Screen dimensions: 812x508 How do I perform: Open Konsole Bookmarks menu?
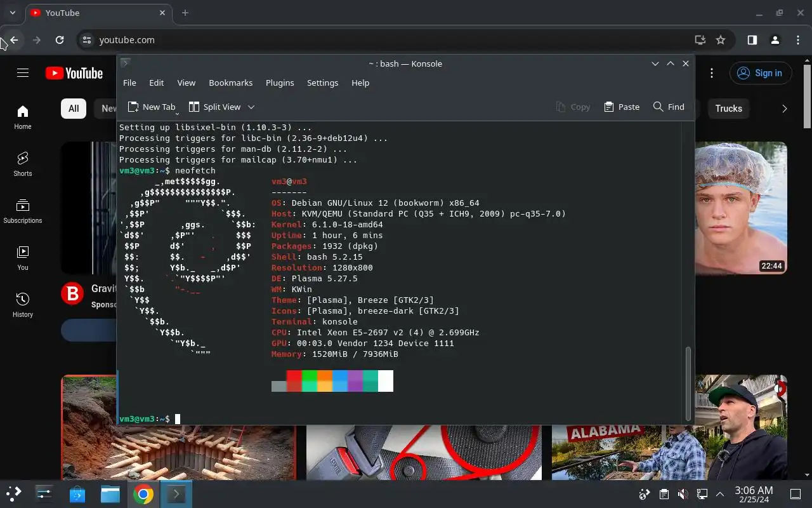click(231, 83)
